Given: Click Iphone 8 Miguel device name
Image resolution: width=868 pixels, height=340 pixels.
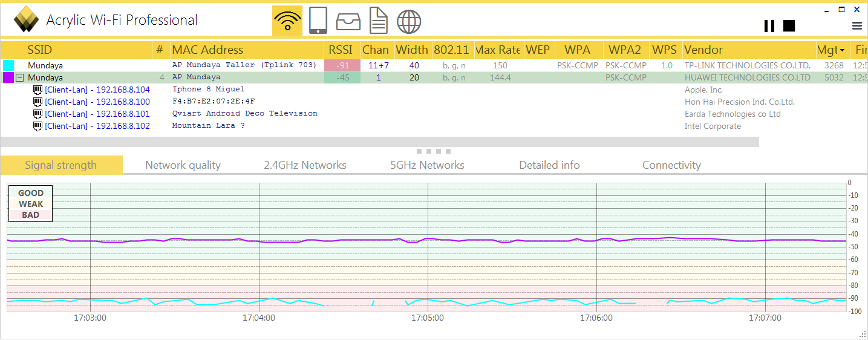Looking at the screenshot, I should tap(208, 90).
